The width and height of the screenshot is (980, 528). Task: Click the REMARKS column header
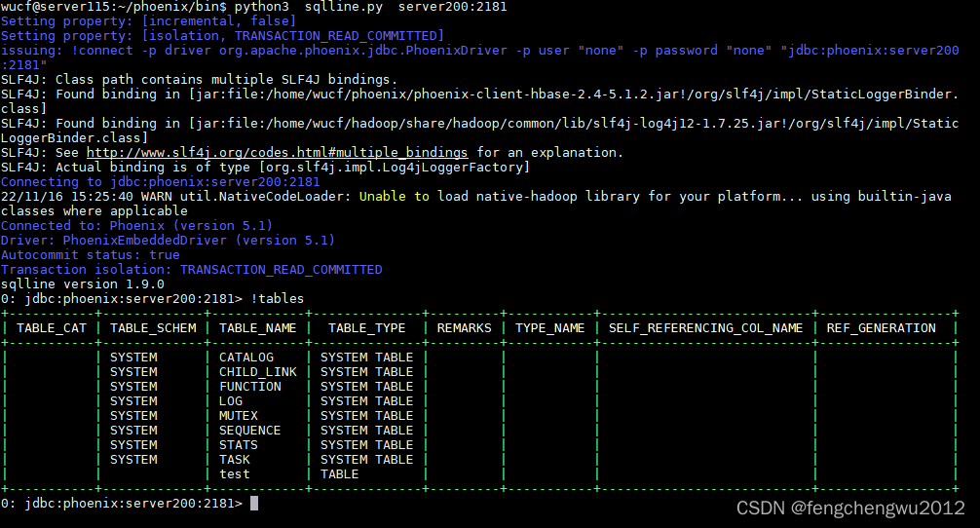464,328
